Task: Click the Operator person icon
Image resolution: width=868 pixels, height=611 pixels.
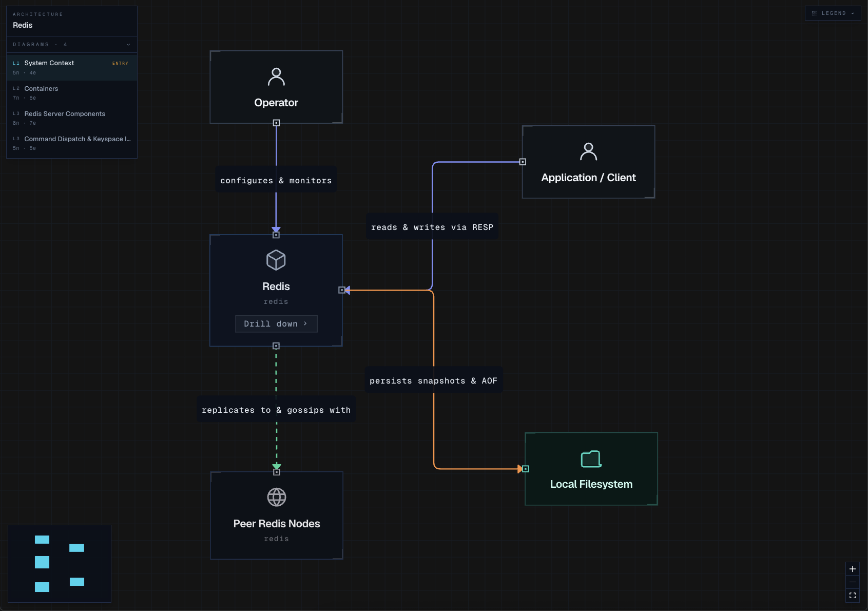Action: pyautogui.click(x=276, y=77)
